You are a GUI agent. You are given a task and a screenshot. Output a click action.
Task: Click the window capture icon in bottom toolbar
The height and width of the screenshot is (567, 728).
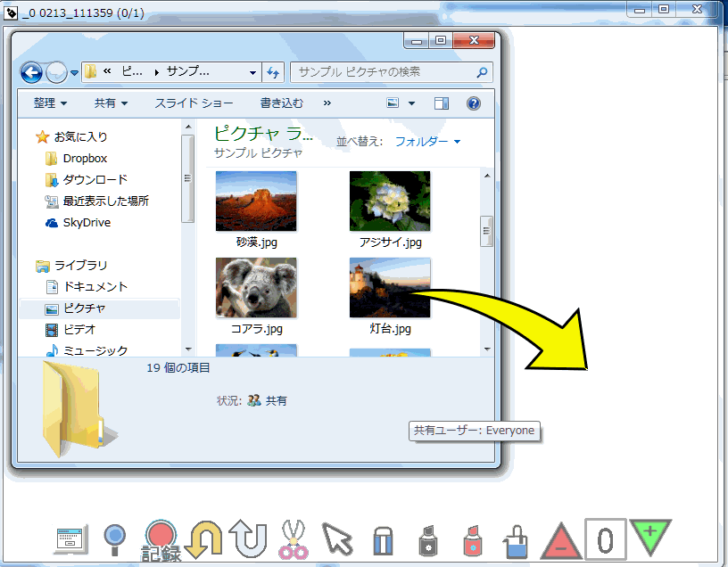click(x=70, y=539)
